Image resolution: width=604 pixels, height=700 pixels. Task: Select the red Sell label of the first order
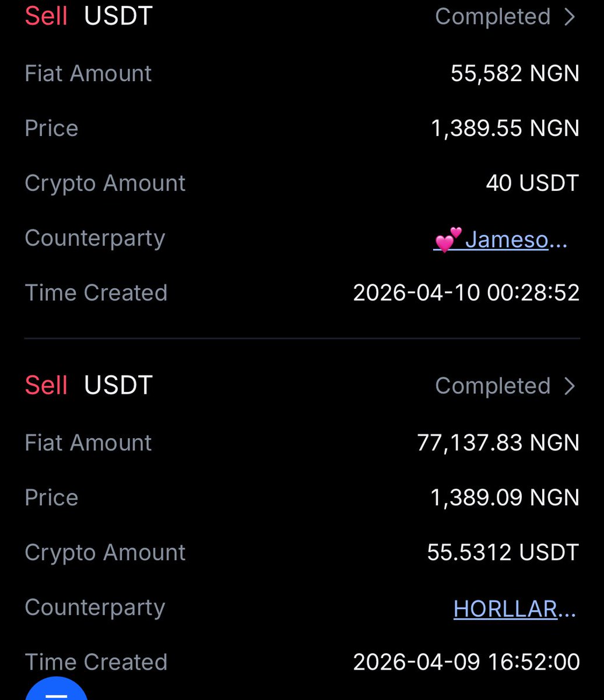(x=46, y=16)
